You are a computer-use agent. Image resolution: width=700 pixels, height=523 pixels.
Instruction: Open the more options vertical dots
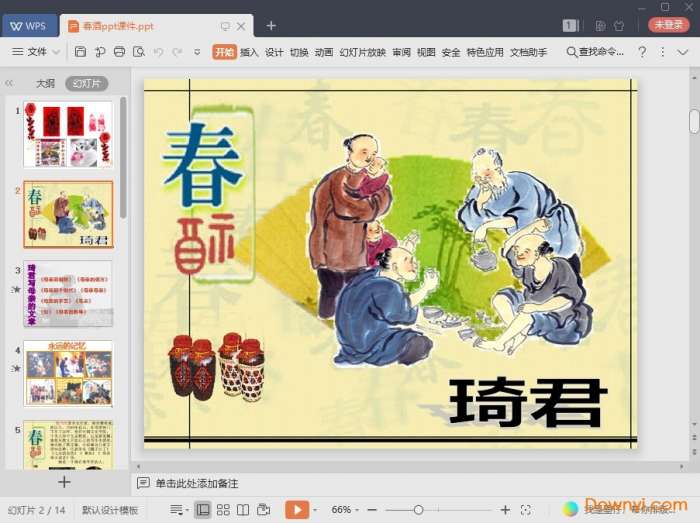[662, 52]
